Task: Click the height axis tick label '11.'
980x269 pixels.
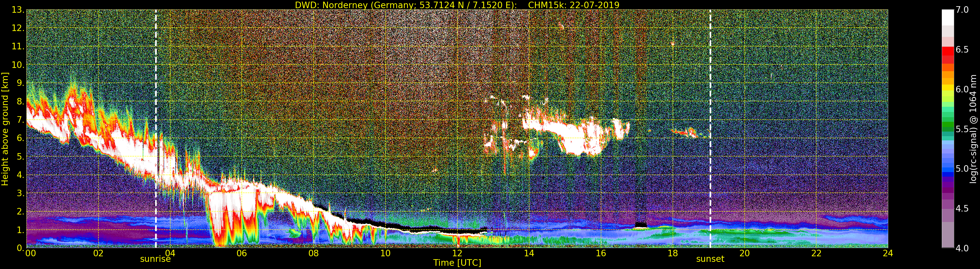Action: (18, 46)
